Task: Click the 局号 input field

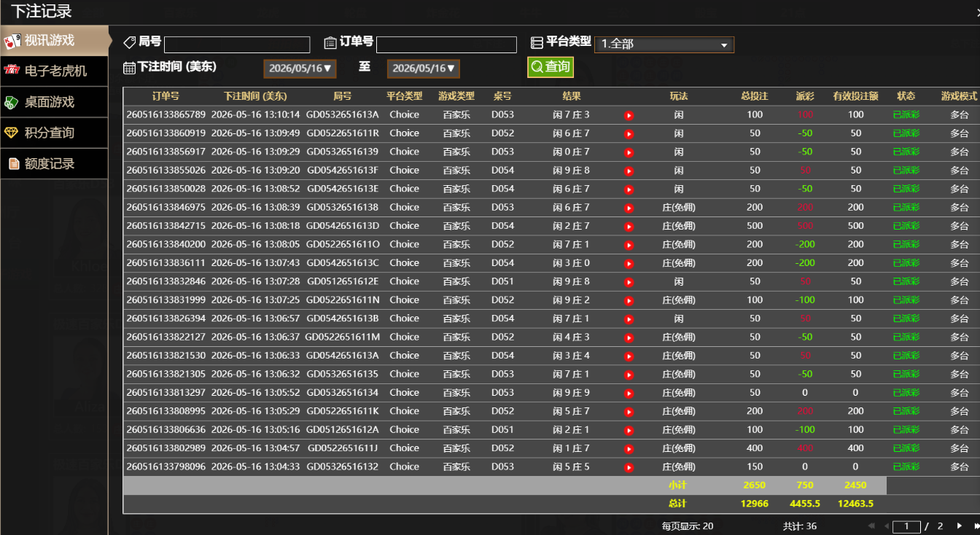Action: coord(237,44)
